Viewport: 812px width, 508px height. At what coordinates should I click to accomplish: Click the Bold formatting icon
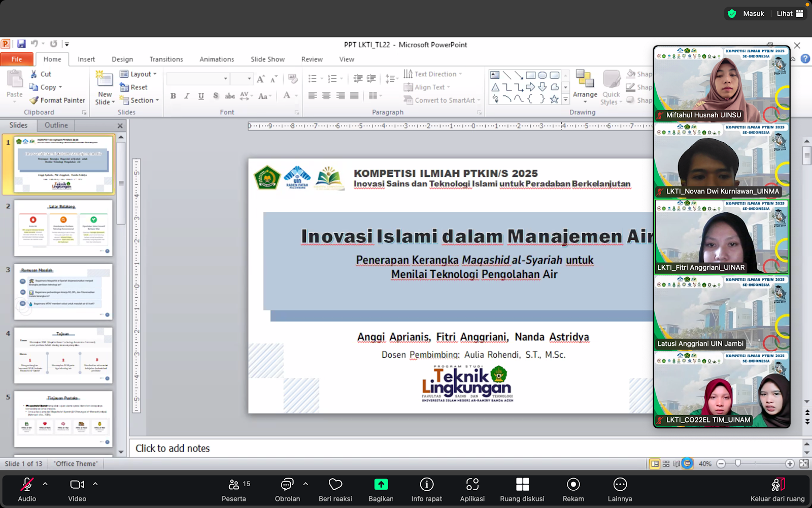173,96
